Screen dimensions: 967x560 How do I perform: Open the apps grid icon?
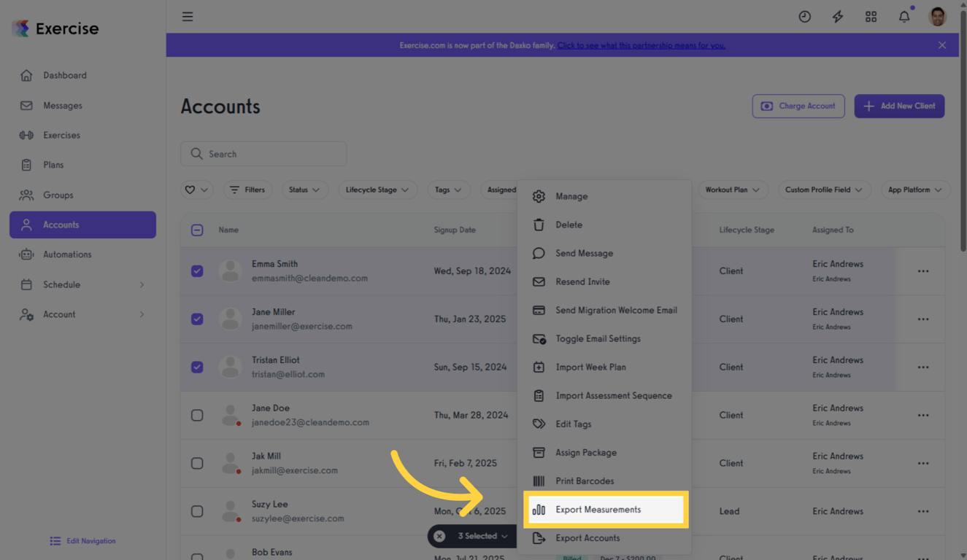pos(871,16)
